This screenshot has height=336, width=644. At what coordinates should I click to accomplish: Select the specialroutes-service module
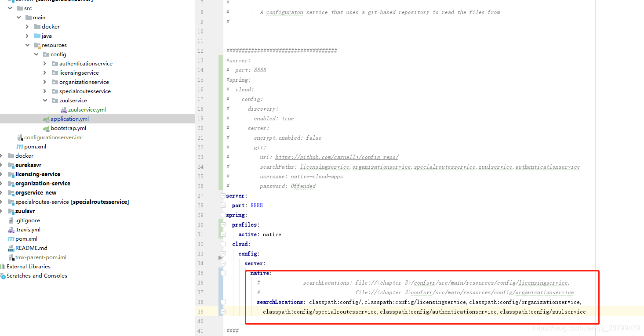point(72,202)
